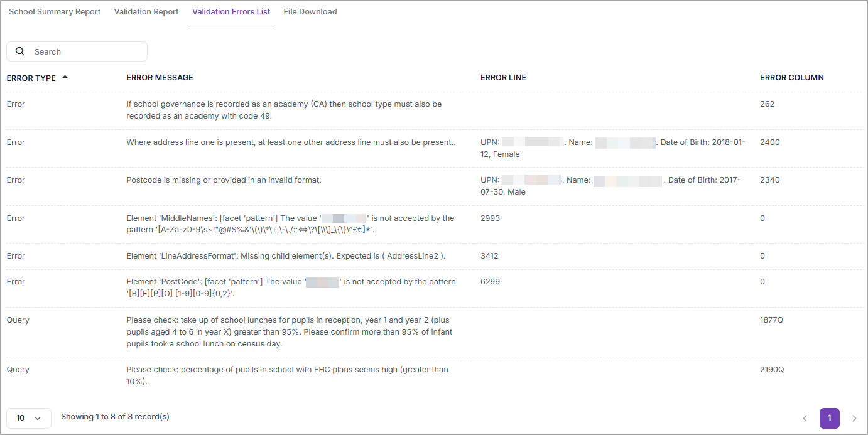Select the academy governance error row
The image size is (868, 435).
coord(434,110)
